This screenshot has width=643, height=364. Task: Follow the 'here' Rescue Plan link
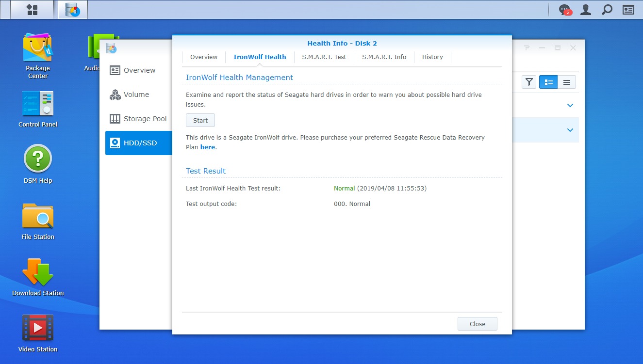(208, 147)
